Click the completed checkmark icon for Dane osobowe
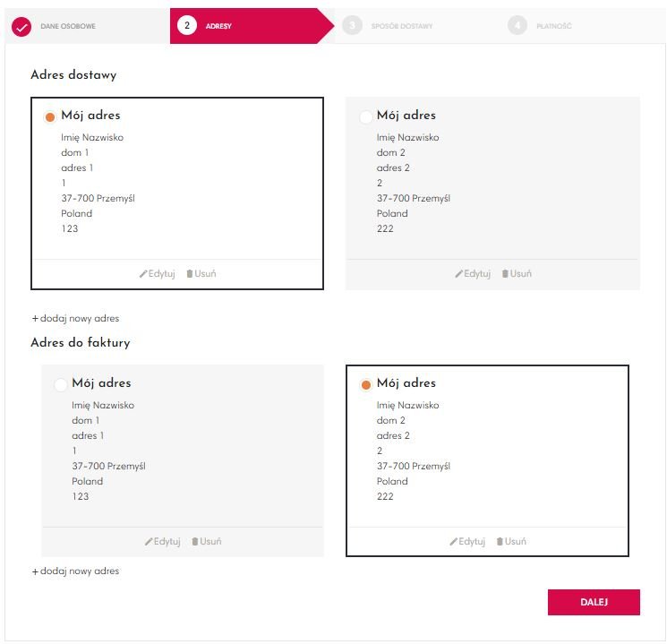This screenshot has width=667, height=644. (x=21, y=26)
